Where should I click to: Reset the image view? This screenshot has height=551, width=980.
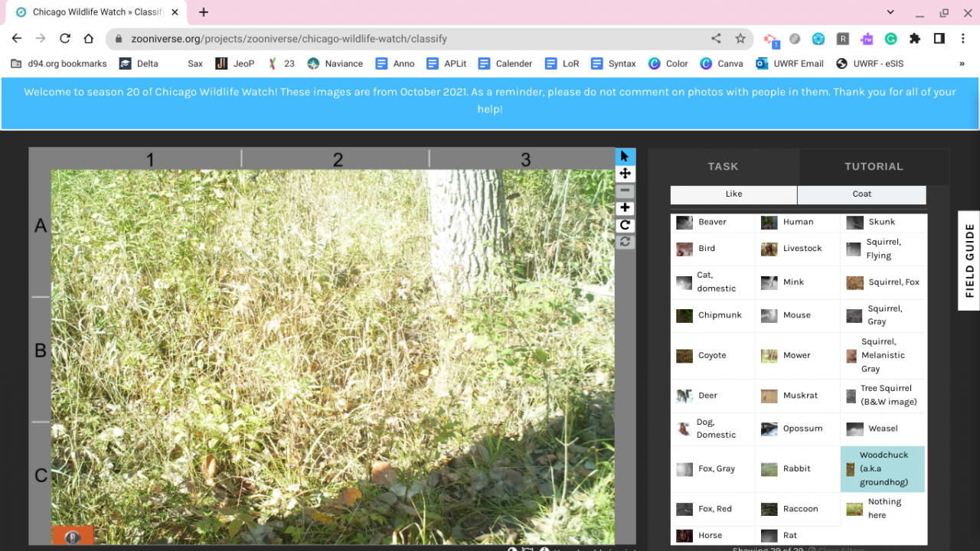coord(625,242)
